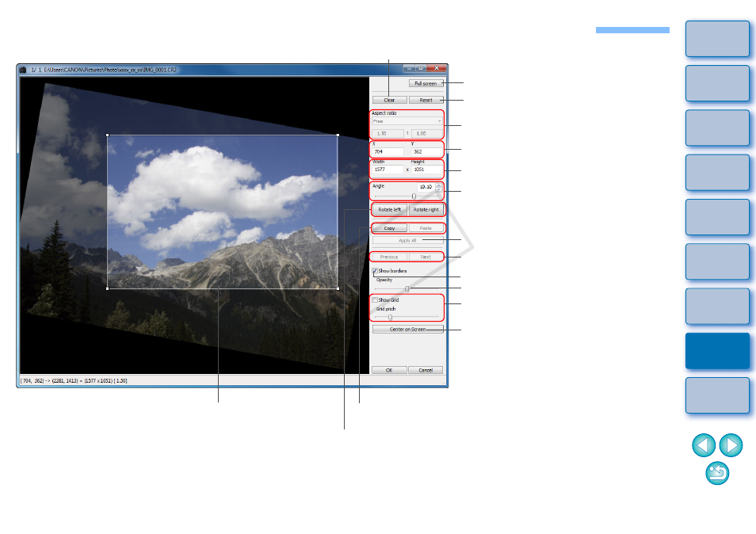Click the Full screen button
Viewport: 756px width, 534px height.
tap(426, 83)
